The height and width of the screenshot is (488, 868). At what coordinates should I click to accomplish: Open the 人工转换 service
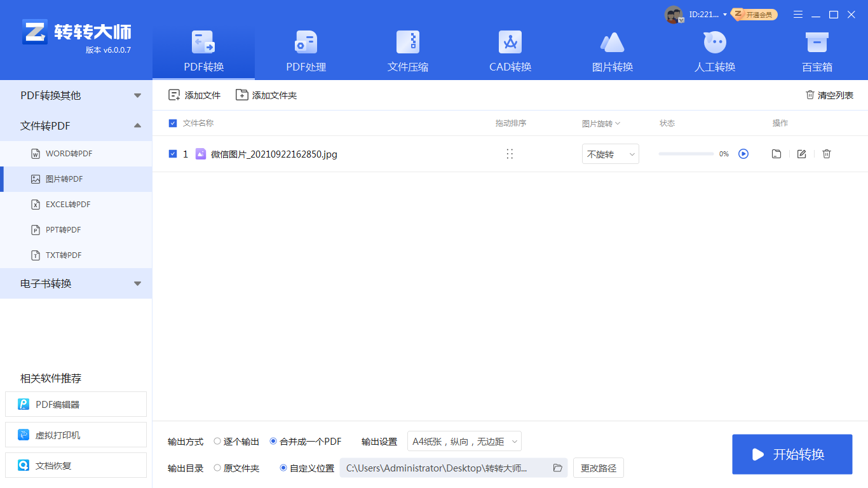[714, 51]
